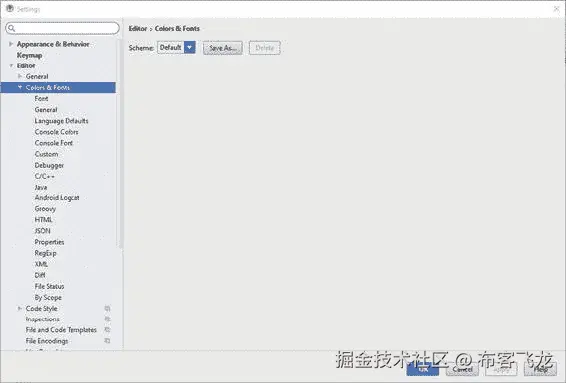Select File Encodings in the tree
The height and width of the screenshot is (383, 566).
point(47,341)
